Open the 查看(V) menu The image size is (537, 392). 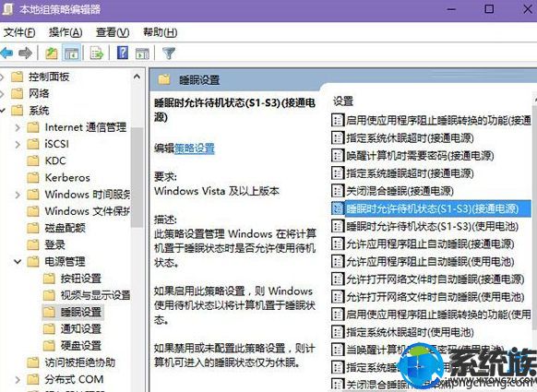[113, 32]
